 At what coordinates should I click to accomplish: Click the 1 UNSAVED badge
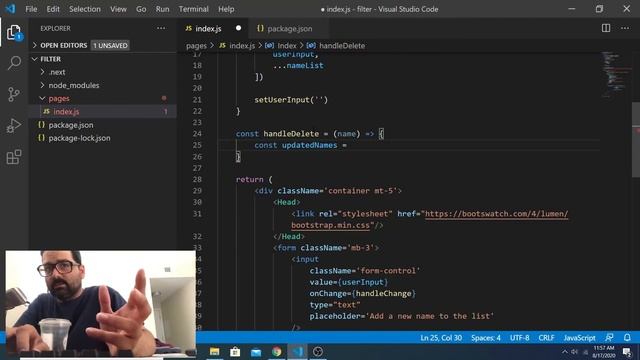tap(110, 45)
